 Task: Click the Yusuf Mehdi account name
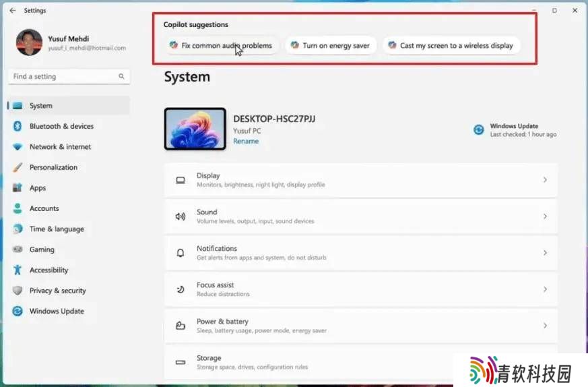68,38
